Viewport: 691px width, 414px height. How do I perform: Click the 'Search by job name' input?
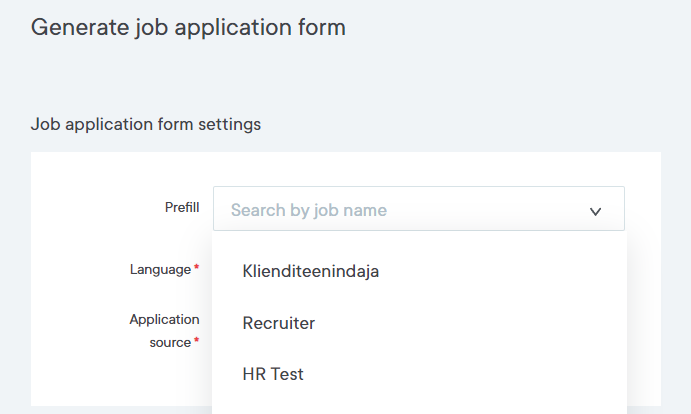pyautogui.click(x=400, y=210)
